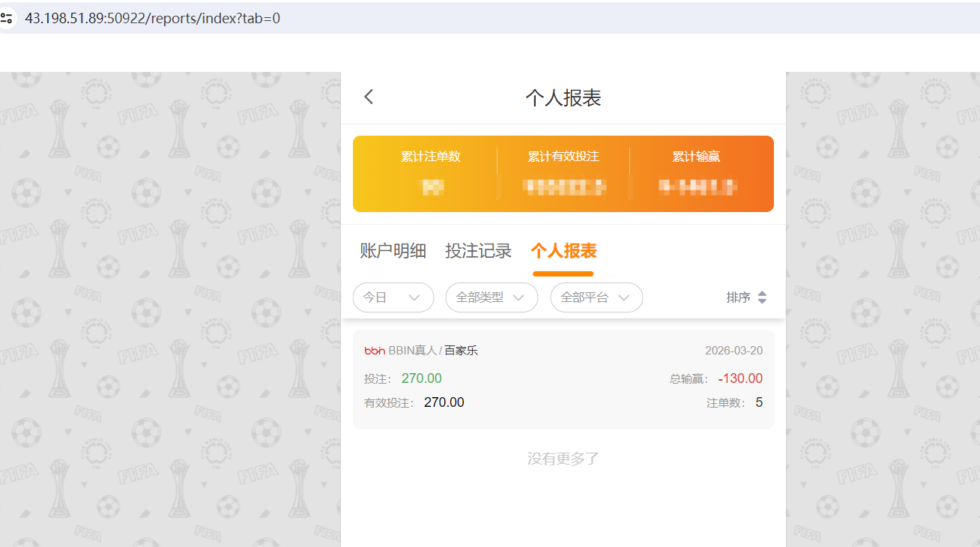Open the 今日 date filter dropdown
980x547 pixels.
coord(393,297)
